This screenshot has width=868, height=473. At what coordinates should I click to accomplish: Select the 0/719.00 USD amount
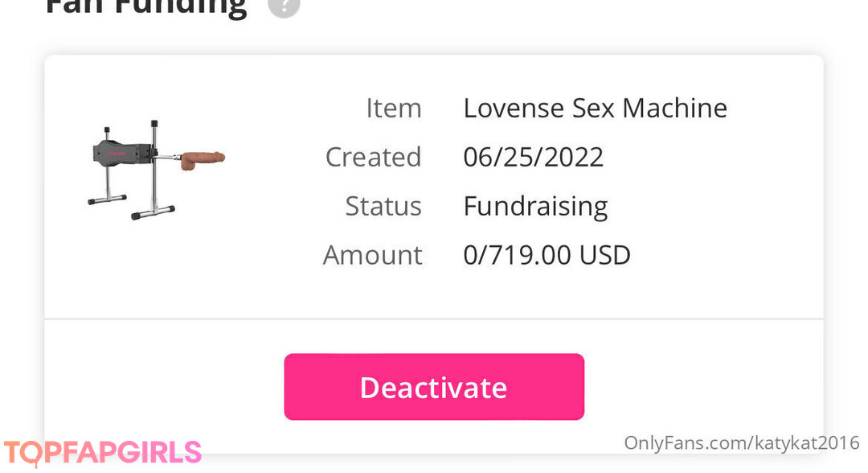tap(547, 255)
